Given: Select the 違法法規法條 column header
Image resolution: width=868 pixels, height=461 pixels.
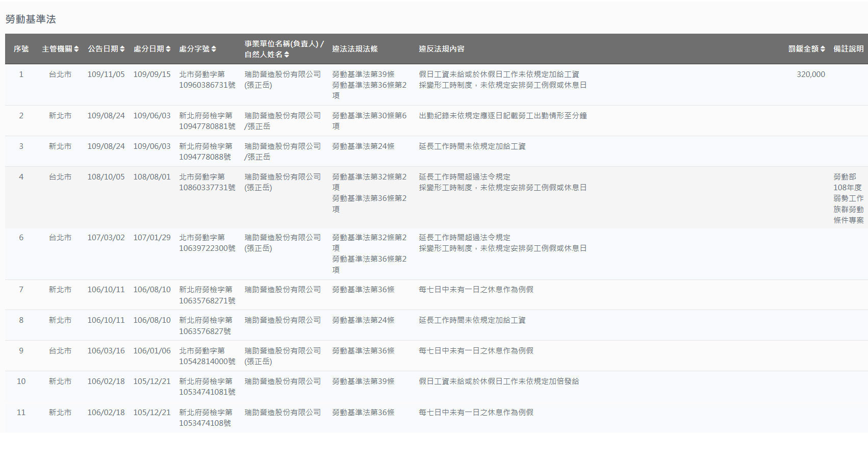Looking at the screenshot, I should [355, 49].
